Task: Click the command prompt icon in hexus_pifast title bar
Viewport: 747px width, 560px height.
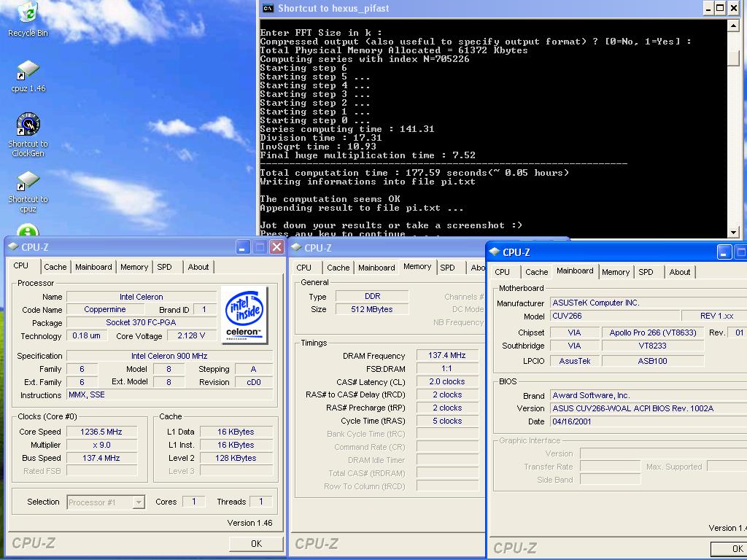Action: point(268,8)
